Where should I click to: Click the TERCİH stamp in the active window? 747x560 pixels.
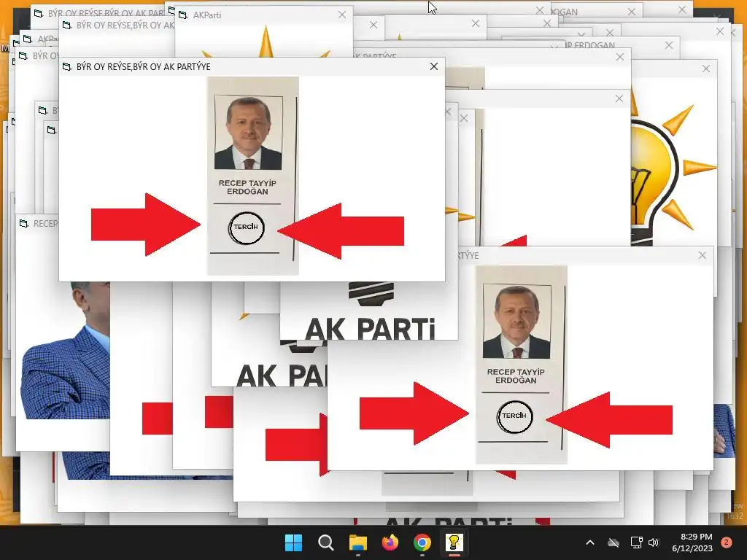tap(246, 227)
